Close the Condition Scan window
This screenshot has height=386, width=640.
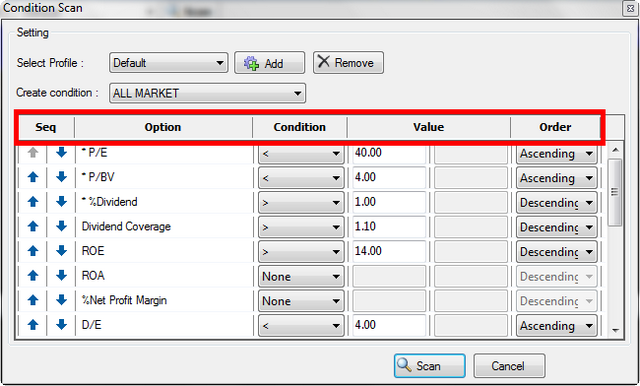[x=631, y=8]
